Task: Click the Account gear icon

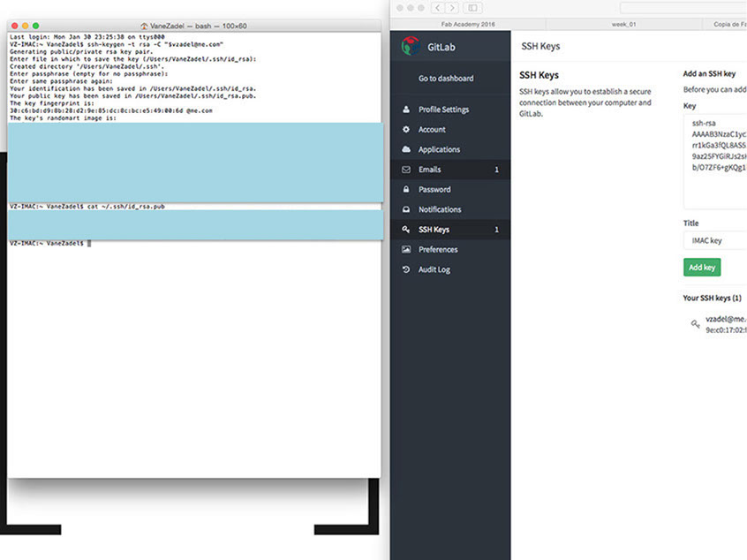Action: (x=406, y=129)
